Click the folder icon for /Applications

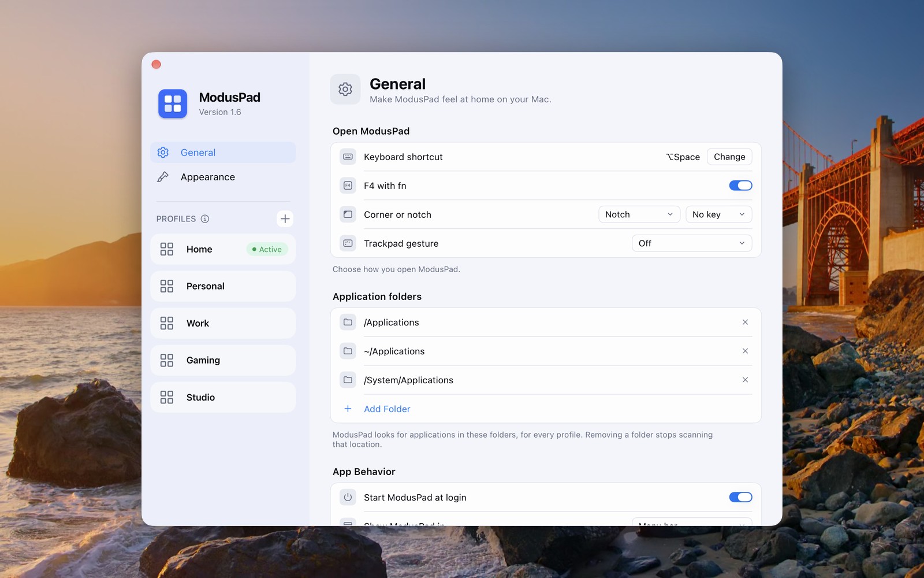(348, 323)
